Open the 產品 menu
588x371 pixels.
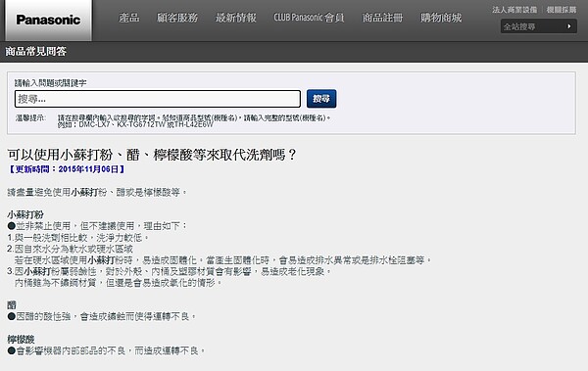[129, 18]
